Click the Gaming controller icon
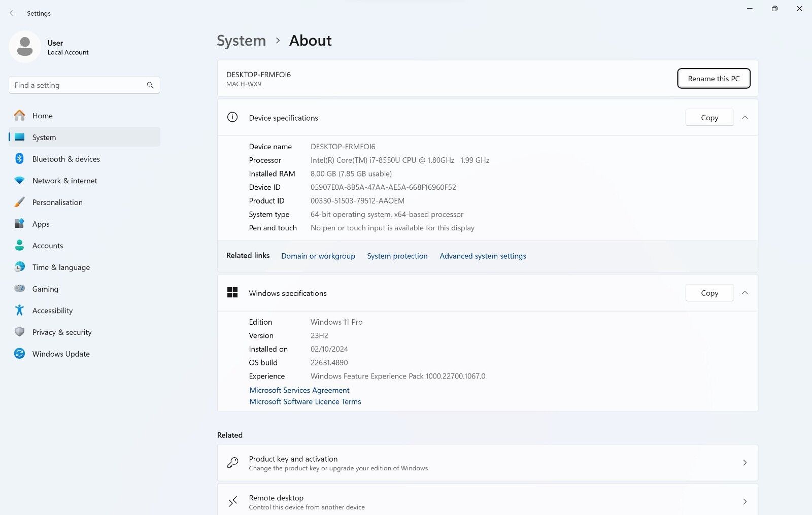 19,289
